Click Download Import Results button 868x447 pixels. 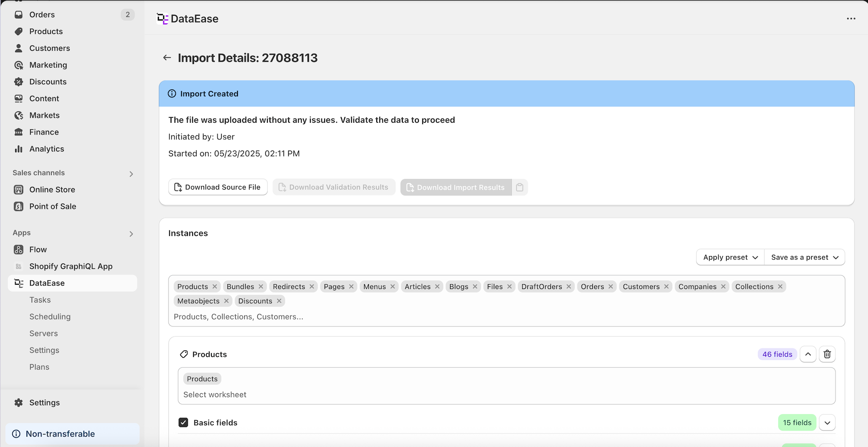(456, 187)
